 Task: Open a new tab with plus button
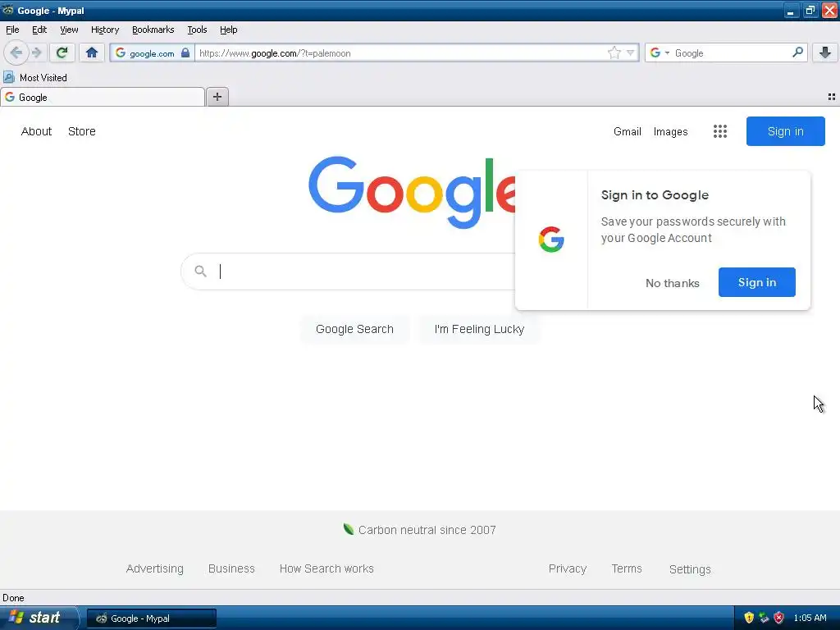click(217, 97)
